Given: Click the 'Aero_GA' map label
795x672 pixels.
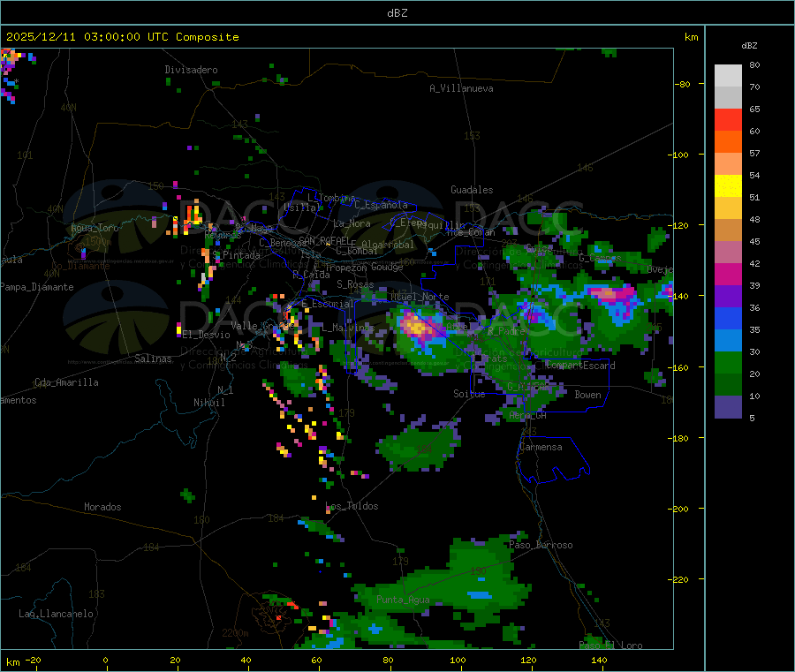Looking at the screenshot, I should pyautogui.click(x=527, y=415).
